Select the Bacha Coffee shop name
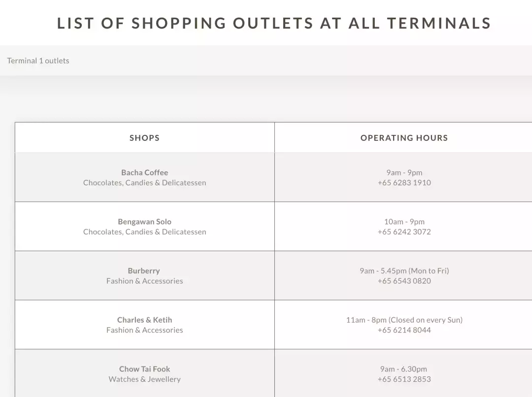The width and height of the screenshot is (532, 397). [144, 172]
